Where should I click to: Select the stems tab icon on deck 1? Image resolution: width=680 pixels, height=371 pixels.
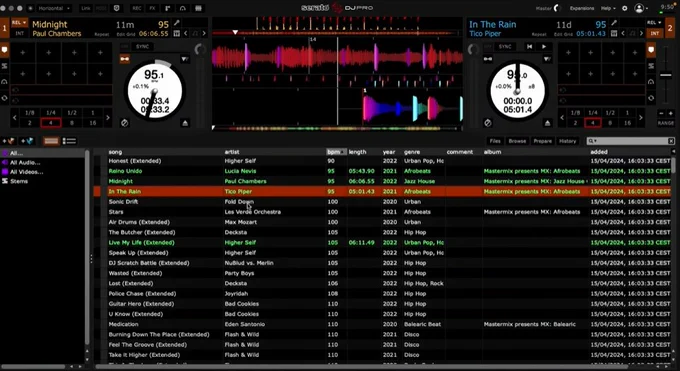coord(4,66)
